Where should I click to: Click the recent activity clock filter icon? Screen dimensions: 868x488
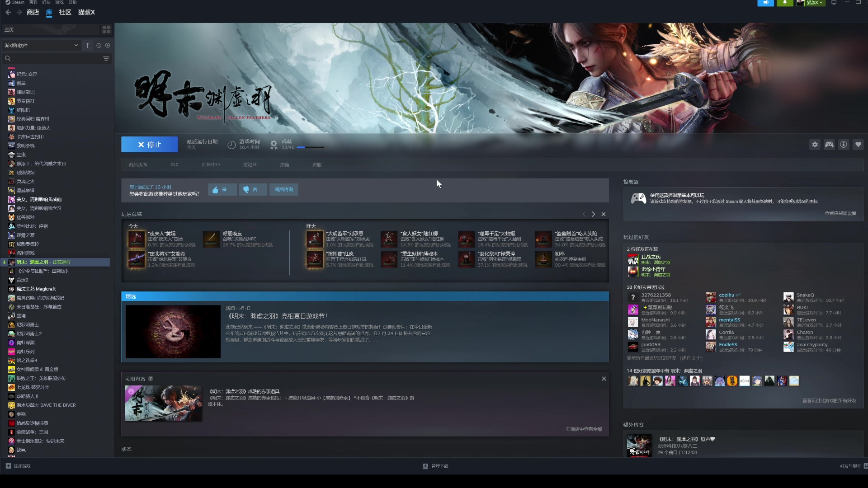[x=99, y=45]
